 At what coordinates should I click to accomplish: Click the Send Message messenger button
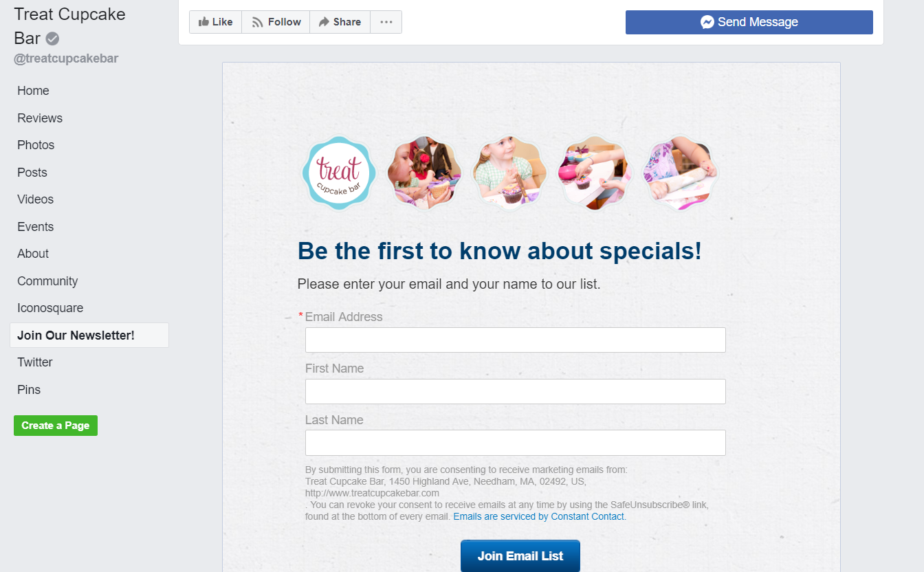point(749,22)
